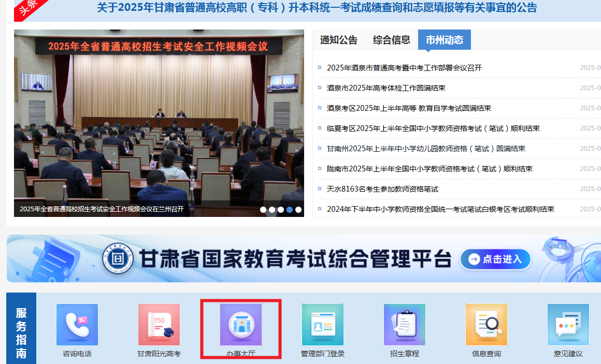
Task: Switch to the 通知公告 tab
Action: (338, 40)
